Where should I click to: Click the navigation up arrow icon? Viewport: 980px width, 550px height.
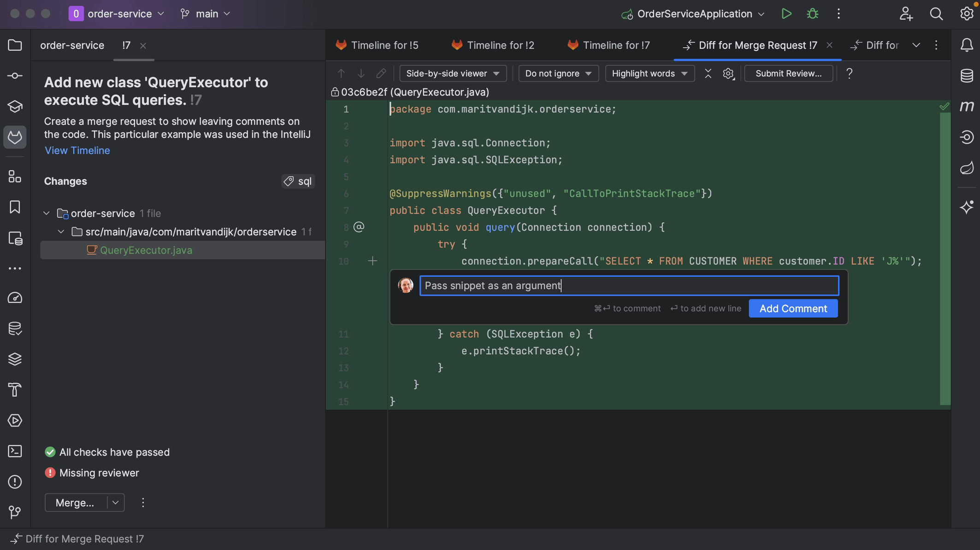341,73
